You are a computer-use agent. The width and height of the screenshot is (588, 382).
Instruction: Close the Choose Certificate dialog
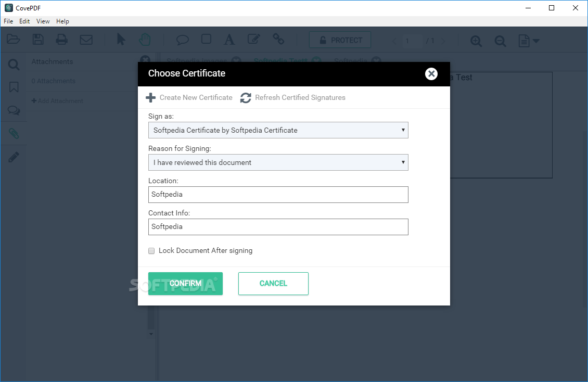pos(431,74)
